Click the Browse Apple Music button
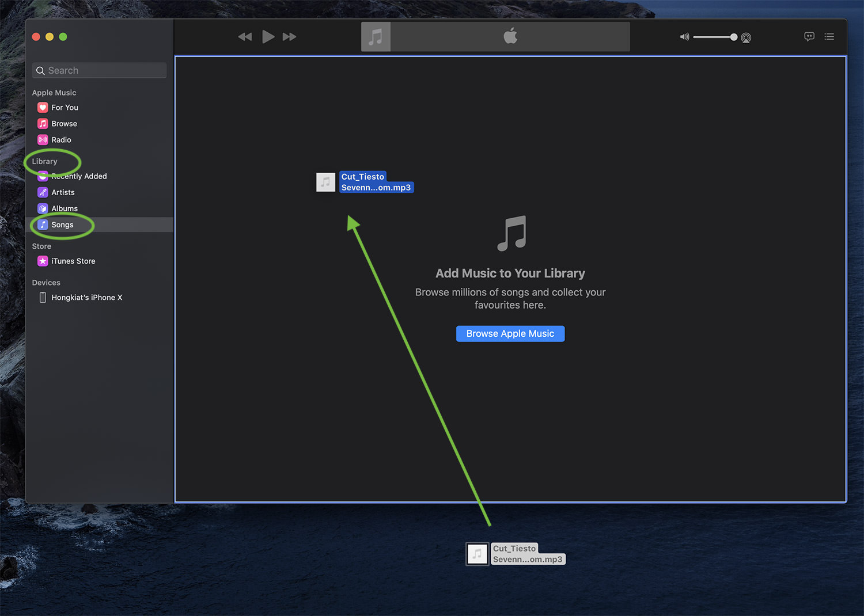Image resolution: width=864 pixels, height=616 pixels. 510,334
